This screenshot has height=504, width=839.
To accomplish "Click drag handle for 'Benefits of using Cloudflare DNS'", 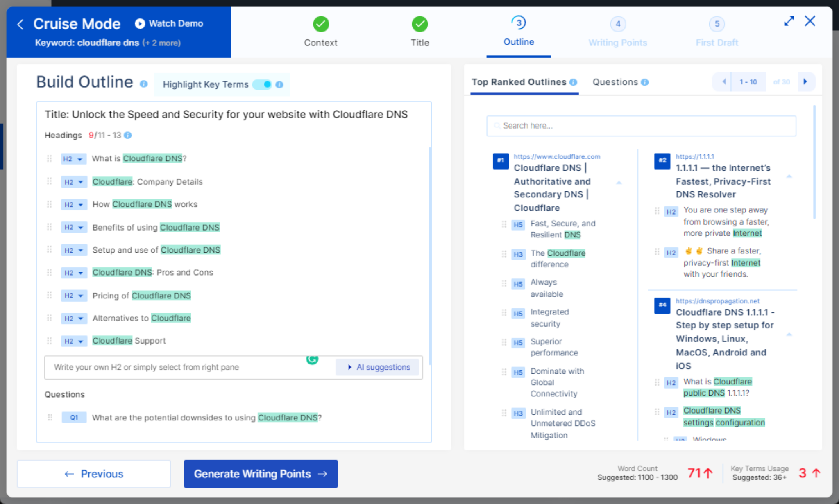I will coord(49,227).
